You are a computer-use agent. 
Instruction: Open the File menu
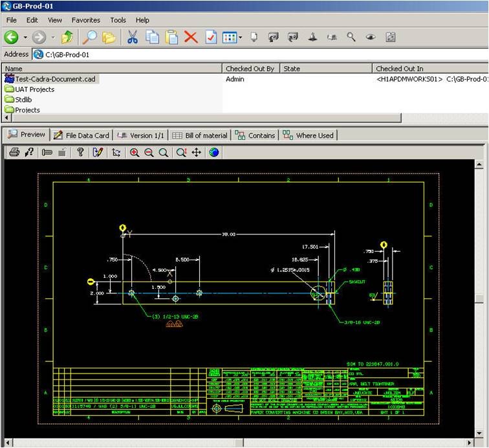[11, 20]
